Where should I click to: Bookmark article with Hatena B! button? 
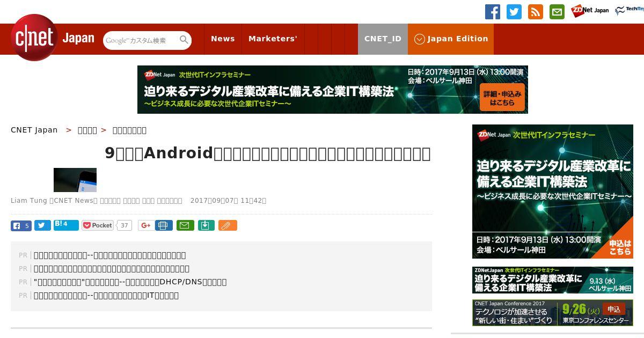(66, 225)
